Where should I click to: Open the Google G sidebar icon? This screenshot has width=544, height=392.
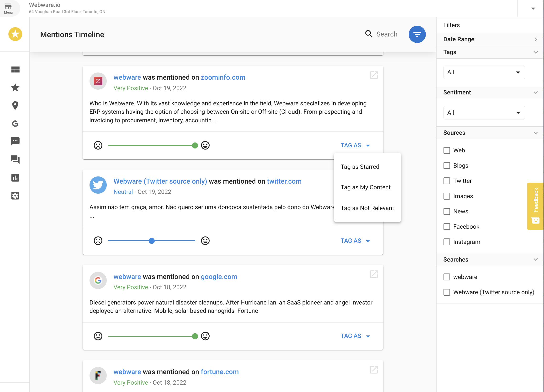(x=15, y=124)
